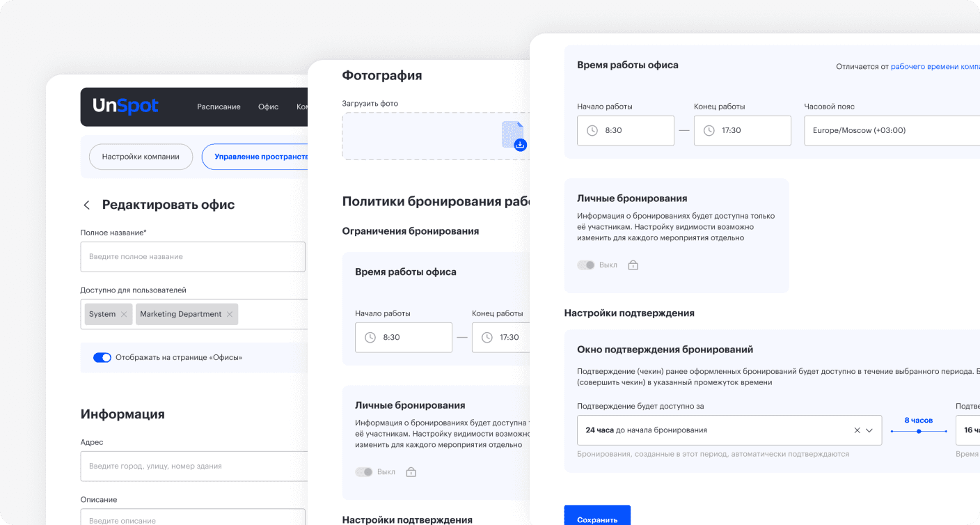Image resolution: width=980 pixels, height=525 pixels.
Task: Click lock icon beside middle panel Выкл toggle
Action: (411, 472)
